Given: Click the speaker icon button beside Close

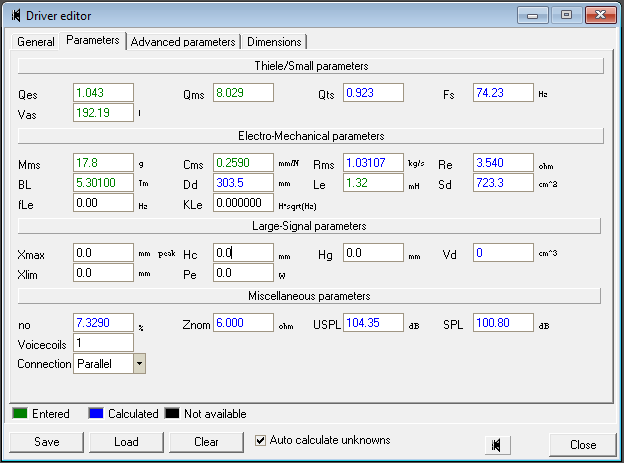Looking at the screenshot, I should coord(497,445).
